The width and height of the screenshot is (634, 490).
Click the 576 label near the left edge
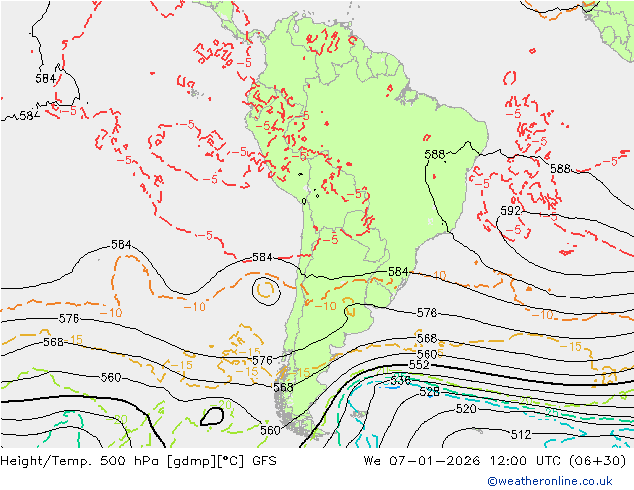click(x=68, y=318)
